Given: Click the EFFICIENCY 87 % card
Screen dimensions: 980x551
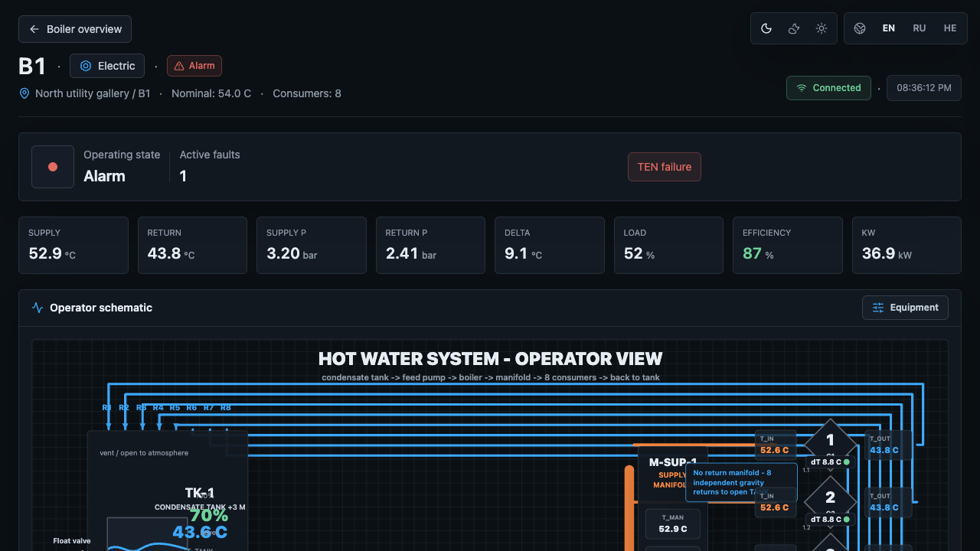Looking at the screenshot, I should tap(788, 245).
